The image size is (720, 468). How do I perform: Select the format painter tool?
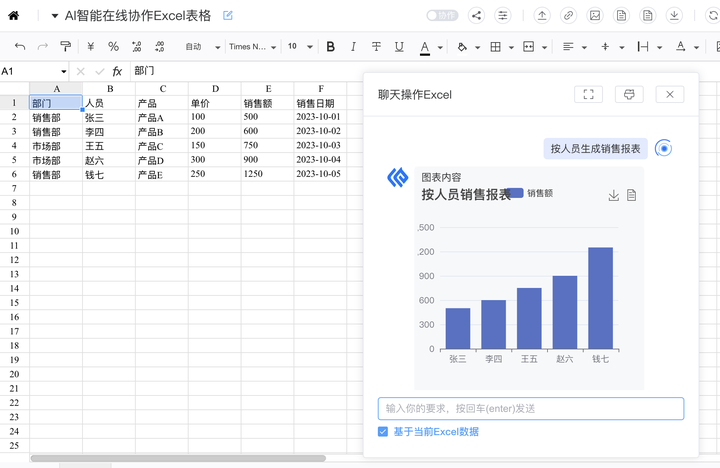pyautogui.click(x=66, y=46)
